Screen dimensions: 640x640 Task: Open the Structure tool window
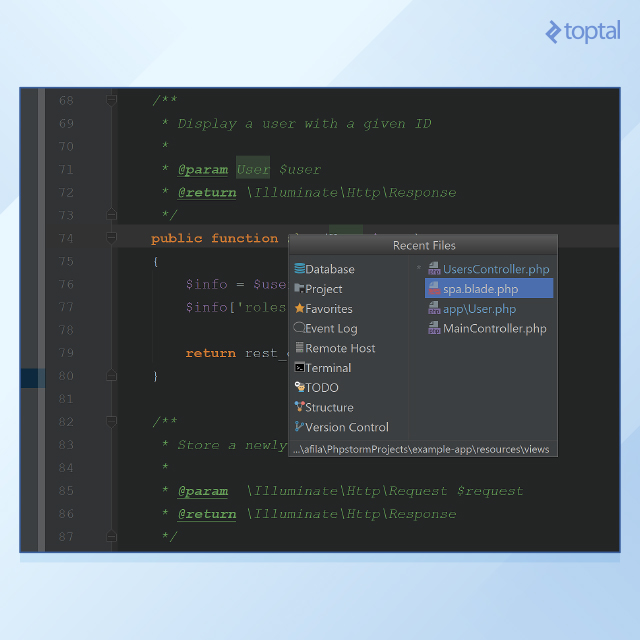tap(329, 407)
